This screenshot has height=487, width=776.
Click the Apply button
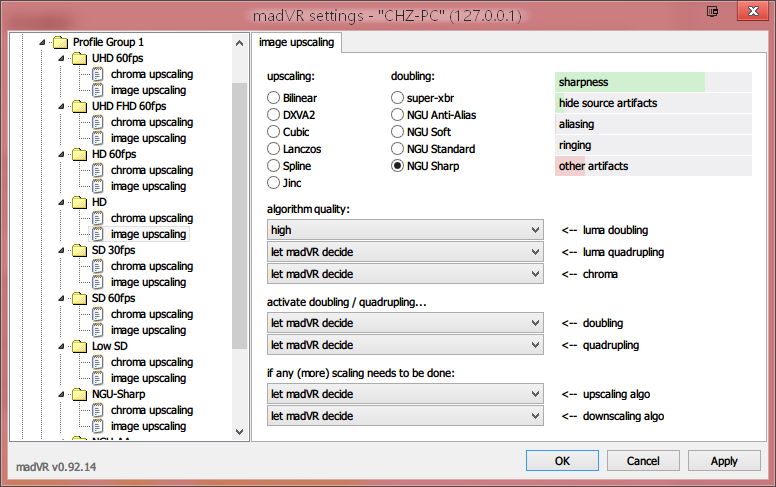pos(724,461)
